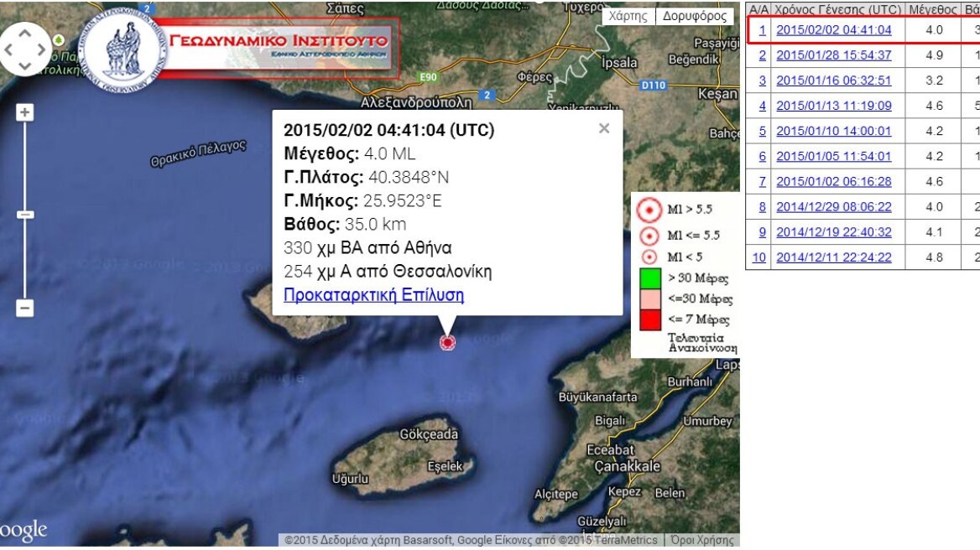The width and height of the screenshot is (980, 550).
Task: Click row number 10 link
Action: 758,257
